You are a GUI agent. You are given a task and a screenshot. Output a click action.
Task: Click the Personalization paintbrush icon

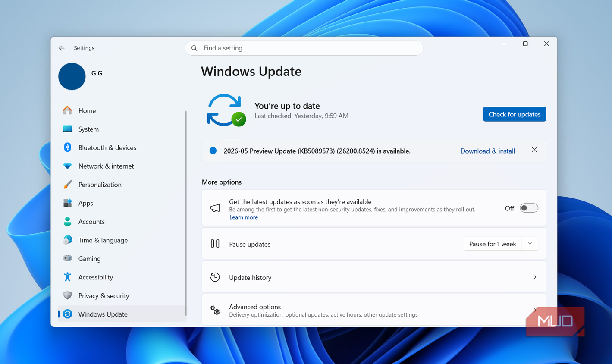(x=67, y=185)
